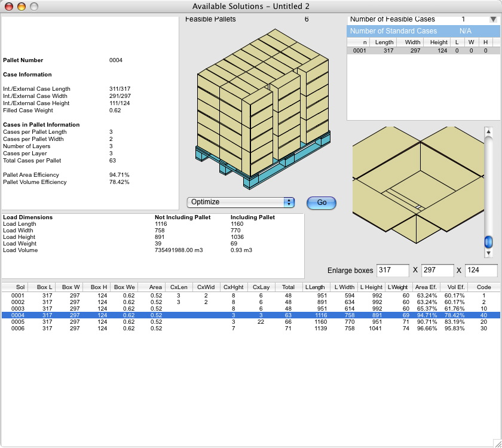Click the 3D loaded pallet preview
The height and width of the screenshot is (448, 502).
click(262, 109)
